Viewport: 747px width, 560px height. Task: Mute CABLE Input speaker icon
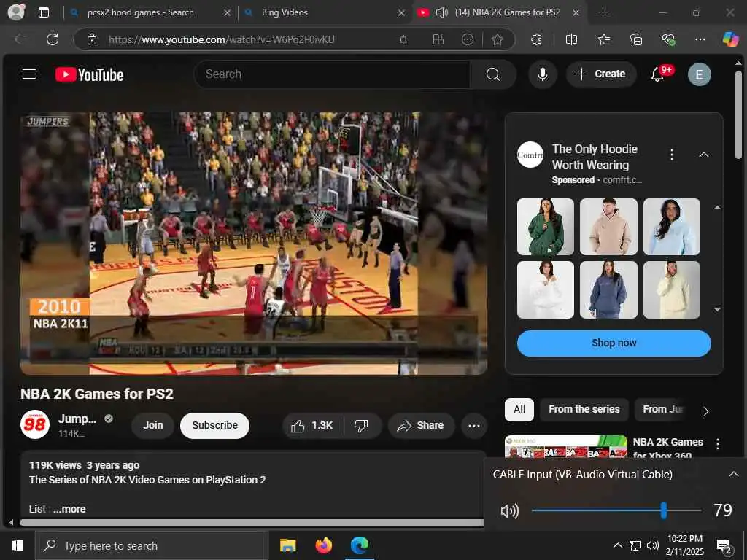tap(510, 511)
